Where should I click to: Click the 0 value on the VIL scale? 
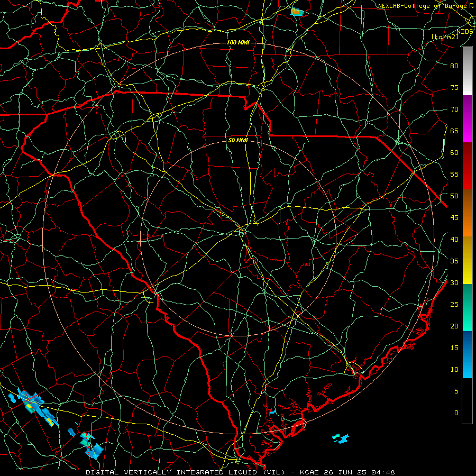pyautogui.click(x=456, y=413)
